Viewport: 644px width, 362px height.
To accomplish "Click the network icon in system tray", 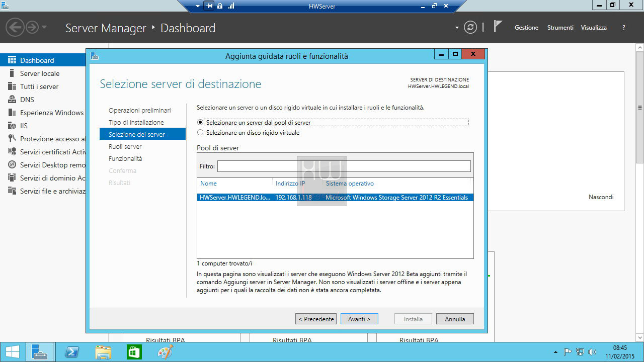I will pos(580,352).
